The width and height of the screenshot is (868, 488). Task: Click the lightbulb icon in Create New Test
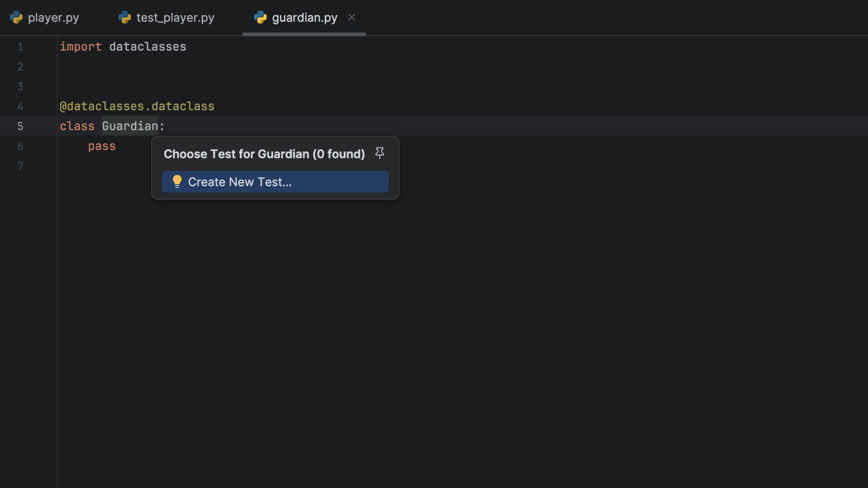[177, 181]
